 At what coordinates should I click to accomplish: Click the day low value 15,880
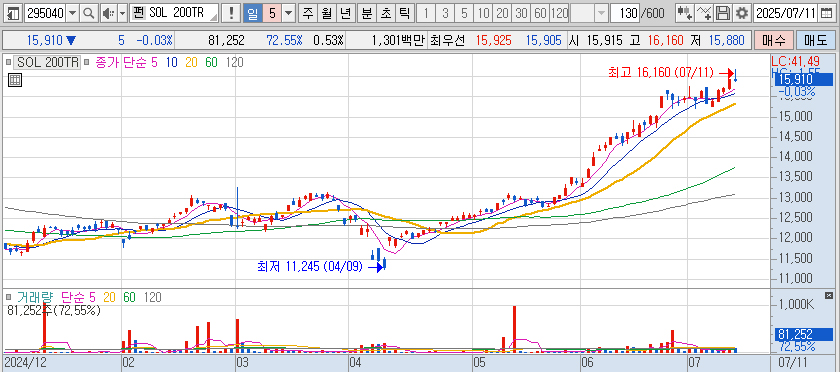click(x=726, y=40)
